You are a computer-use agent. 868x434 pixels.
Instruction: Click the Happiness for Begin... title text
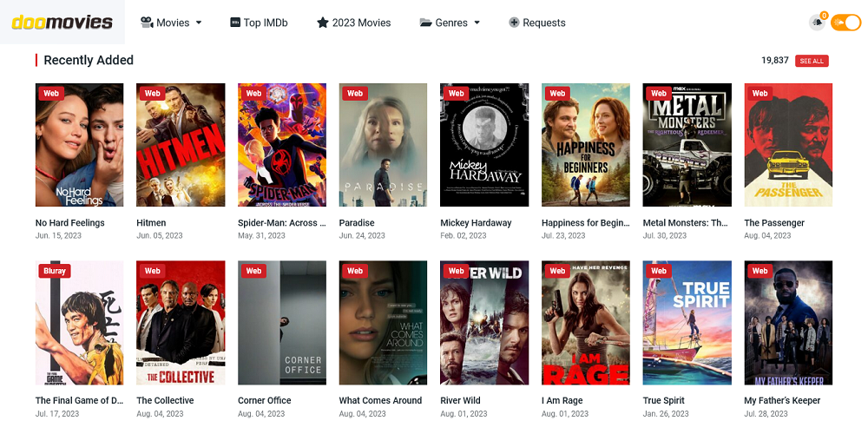click(586, 222)
